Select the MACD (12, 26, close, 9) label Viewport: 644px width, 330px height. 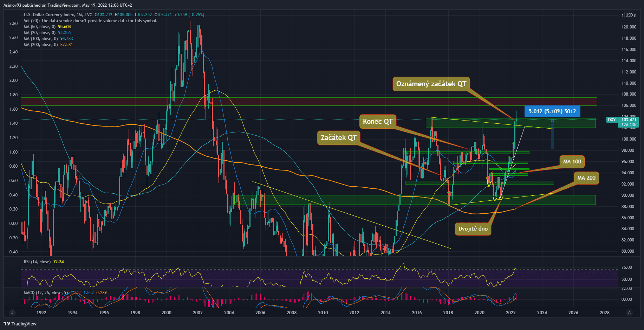coord(46,293)
